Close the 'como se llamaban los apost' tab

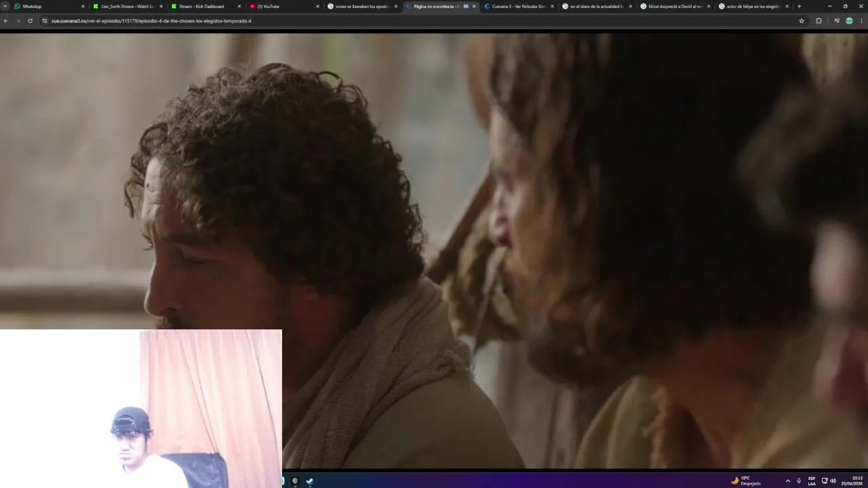pyautogui.click(x=396, y=6)
